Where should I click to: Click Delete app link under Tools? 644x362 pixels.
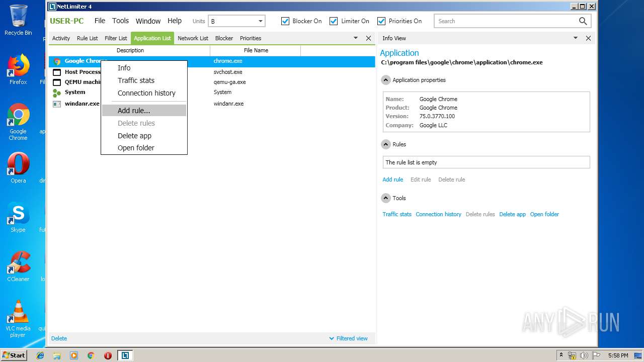pyautogui.click(x=512, y=214)
